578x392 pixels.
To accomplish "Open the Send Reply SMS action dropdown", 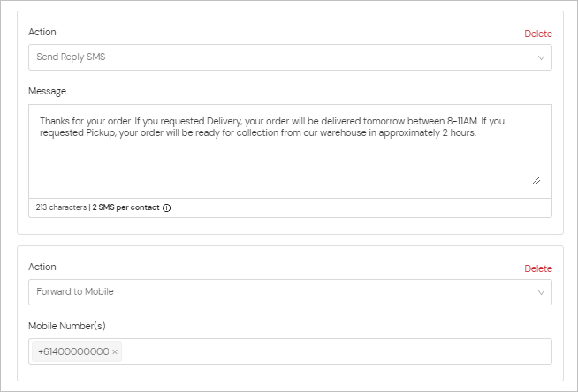I will click(x=290, y=57).
